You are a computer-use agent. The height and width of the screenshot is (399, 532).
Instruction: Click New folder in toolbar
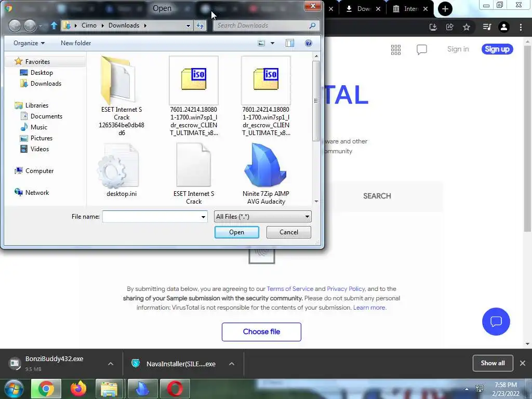(76, 43)
